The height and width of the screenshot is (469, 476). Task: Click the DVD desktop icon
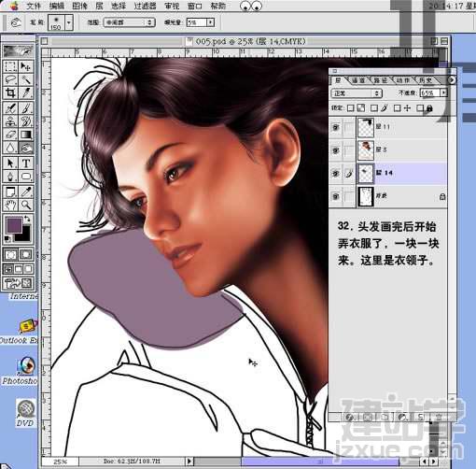click(x=25, y=413)
